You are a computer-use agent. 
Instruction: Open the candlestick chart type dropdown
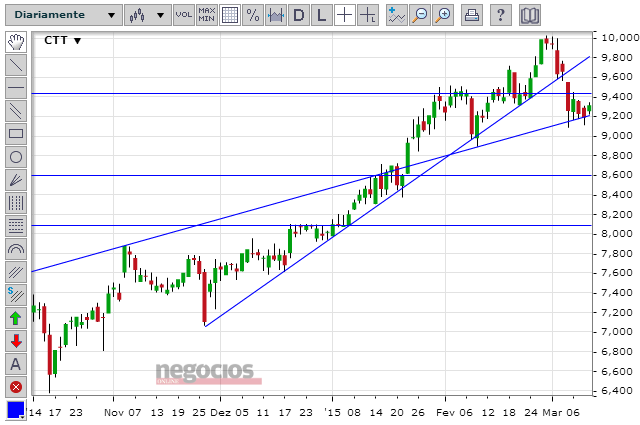coord(148,15)
